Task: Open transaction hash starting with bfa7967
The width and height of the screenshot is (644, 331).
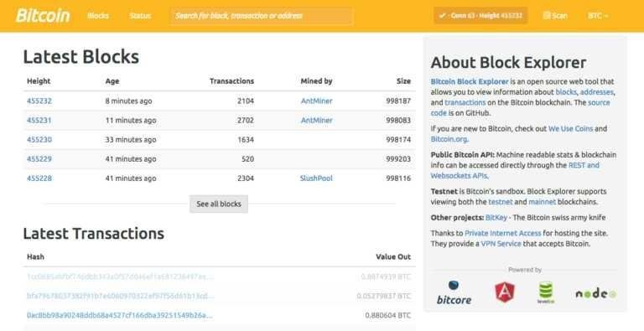Action: (121, 296)
